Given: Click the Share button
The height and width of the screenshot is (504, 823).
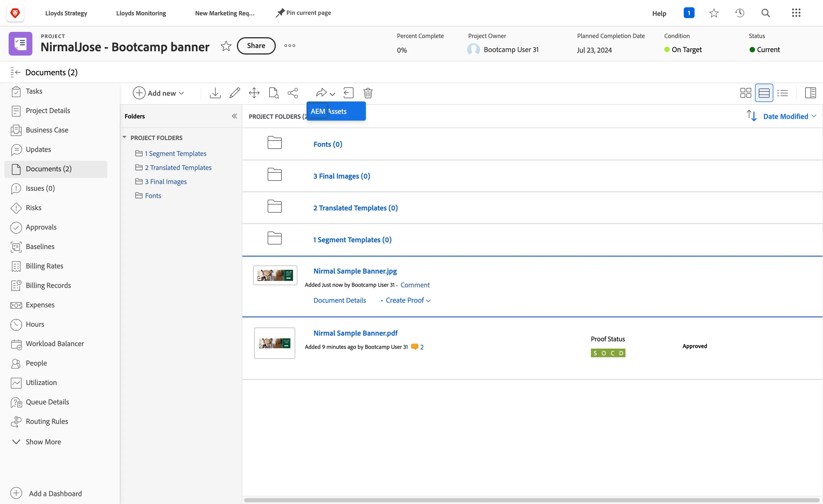Looking at the screenshot, I should coord(256,46).
